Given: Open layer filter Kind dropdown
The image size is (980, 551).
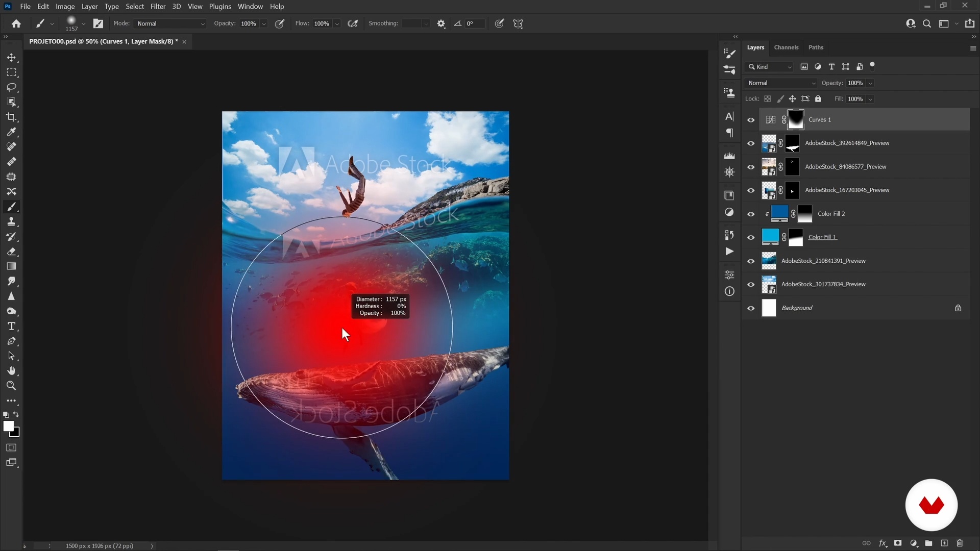Looking at the screenshot, I should tap(770, 67).
